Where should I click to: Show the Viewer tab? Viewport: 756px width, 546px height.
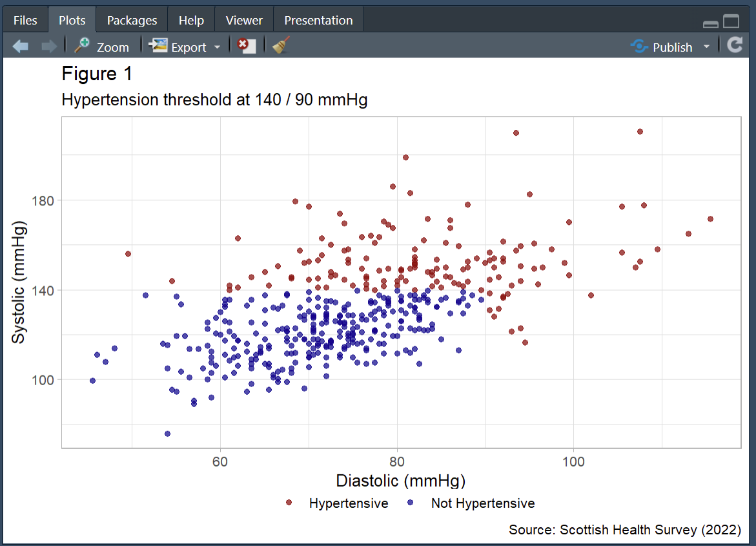[x=244, y=20]
